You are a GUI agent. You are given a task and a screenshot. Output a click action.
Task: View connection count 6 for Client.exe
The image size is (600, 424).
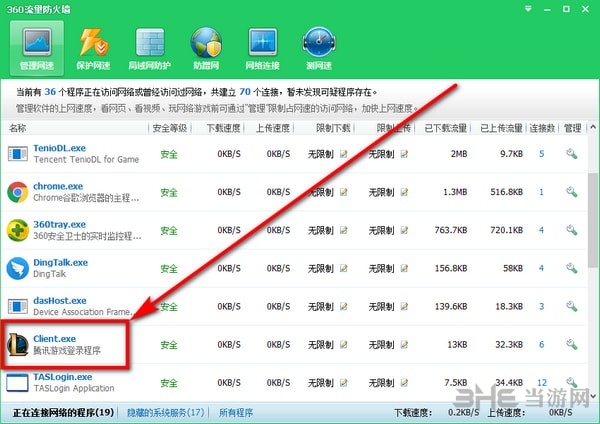(x=541, y=344)
